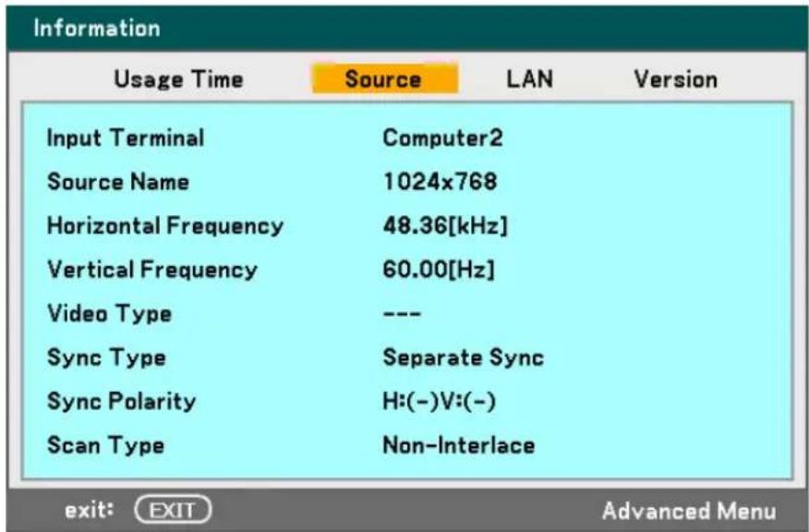Viewport: 809px width, 532px height.
Task: Open the LAN tab
Action: [529, 79]
